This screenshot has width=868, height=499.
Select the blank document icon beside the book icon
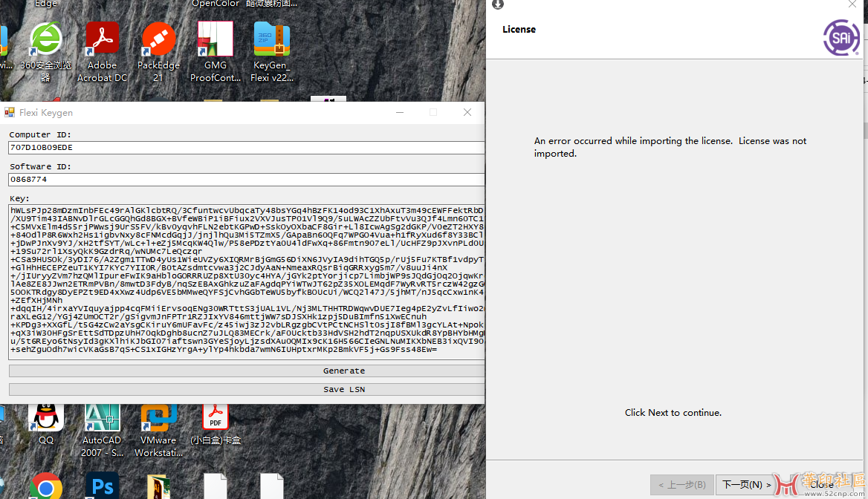[x=216, y=486]
